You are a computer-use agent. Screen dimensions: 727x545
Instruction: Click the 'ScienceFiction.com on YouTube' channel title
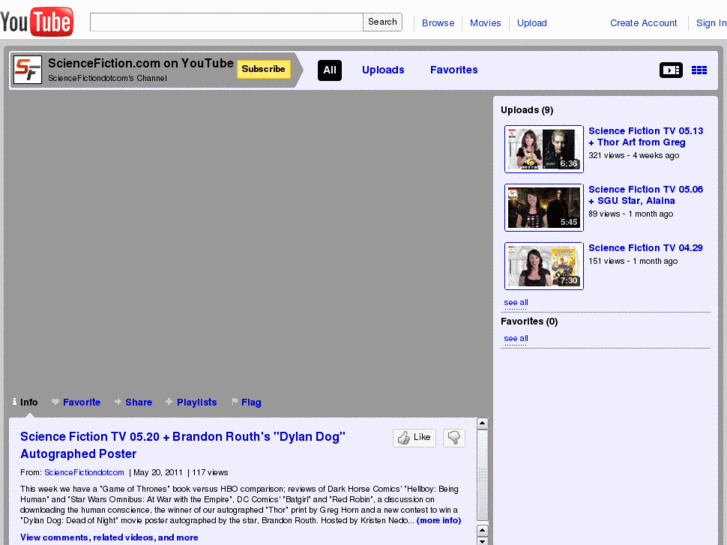[x=140, y=63]
